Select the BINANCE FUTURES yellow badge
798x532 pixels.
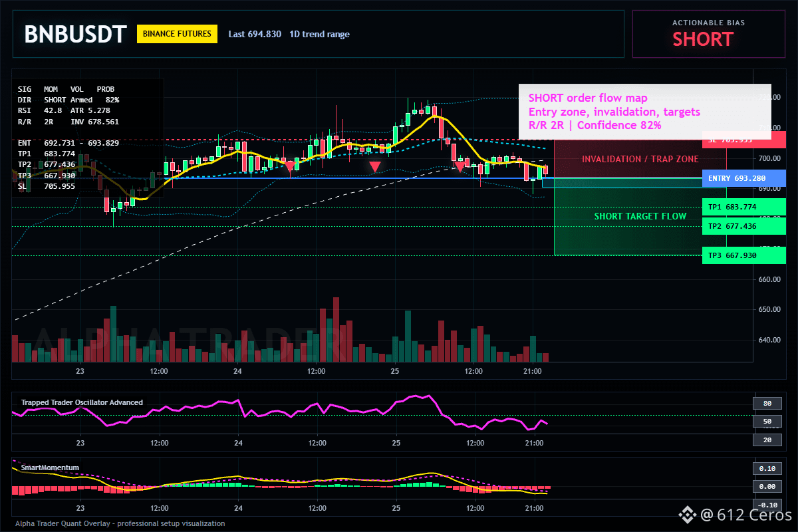tap(178, 34)
